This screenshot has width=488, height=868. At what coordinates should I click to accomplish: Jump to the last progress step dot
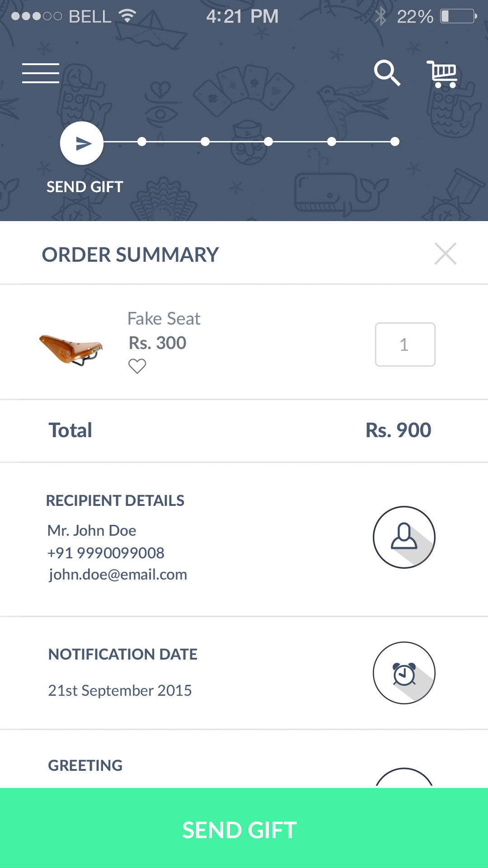(395, 142)
